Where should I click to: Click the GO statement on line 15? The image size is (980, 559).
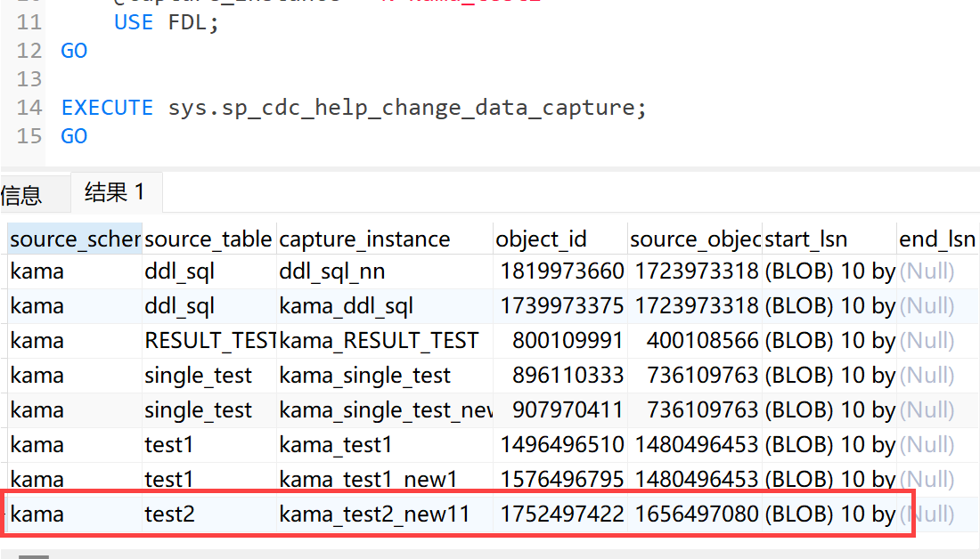point(74,136)
